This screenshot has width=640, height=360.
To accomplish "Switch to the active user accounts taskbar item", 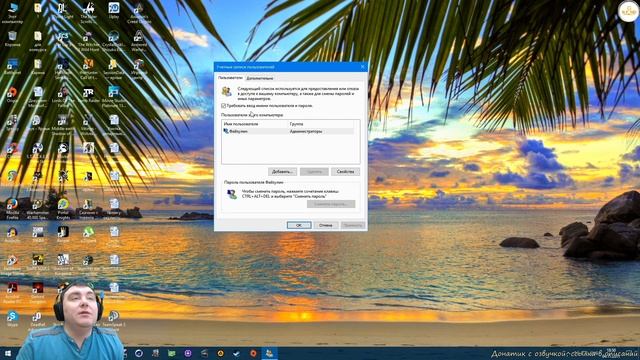I will point(269,353).
